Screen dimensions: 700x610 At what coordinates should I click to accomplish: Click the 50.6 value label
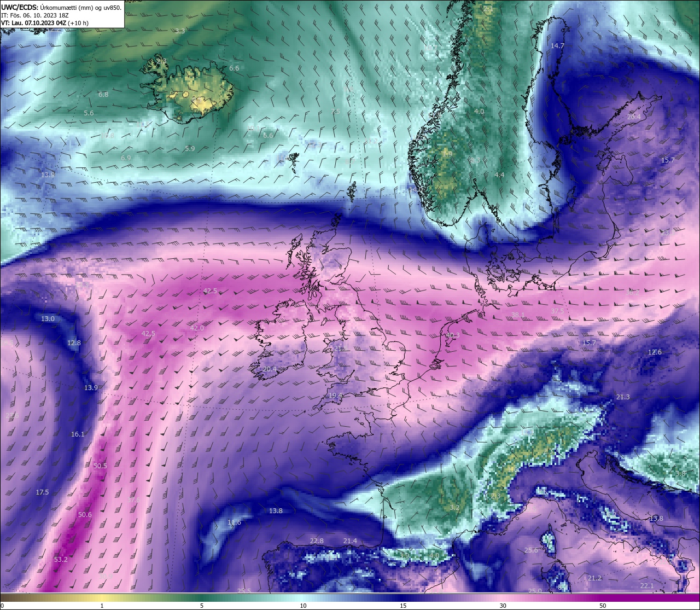click(x=85, y=515)
